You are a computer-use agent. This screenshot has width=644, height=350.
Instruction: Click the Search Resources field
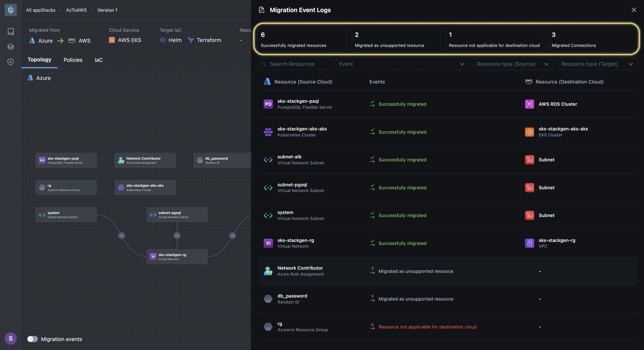coord(294,64)
